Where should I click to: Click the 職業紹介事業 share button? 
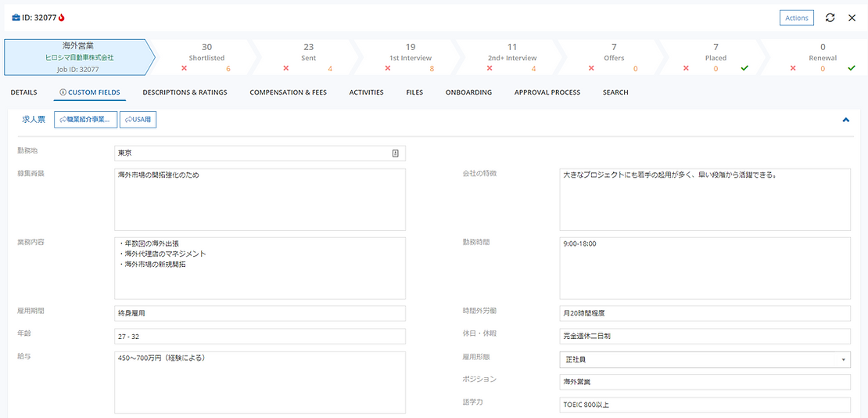(x=86, y=120)
